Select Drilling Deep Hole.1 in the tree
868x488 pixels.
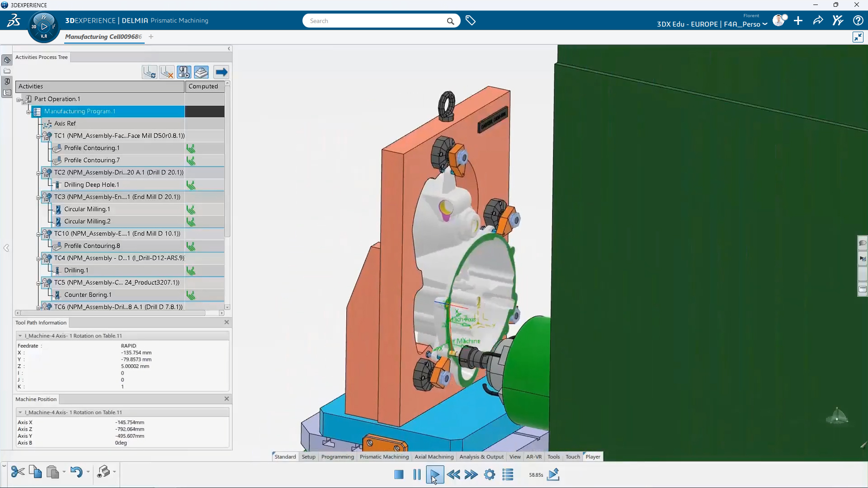91,184
